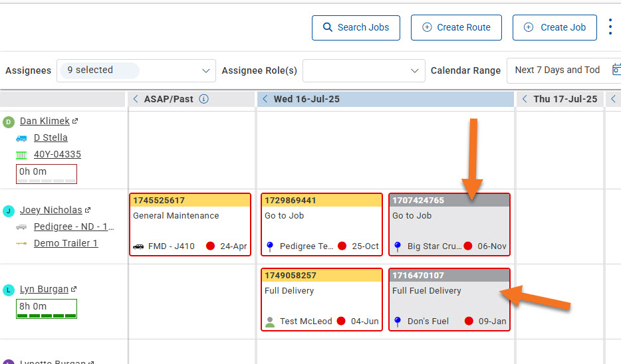Click red status dot beside 06-Nov

click(467, 246)
